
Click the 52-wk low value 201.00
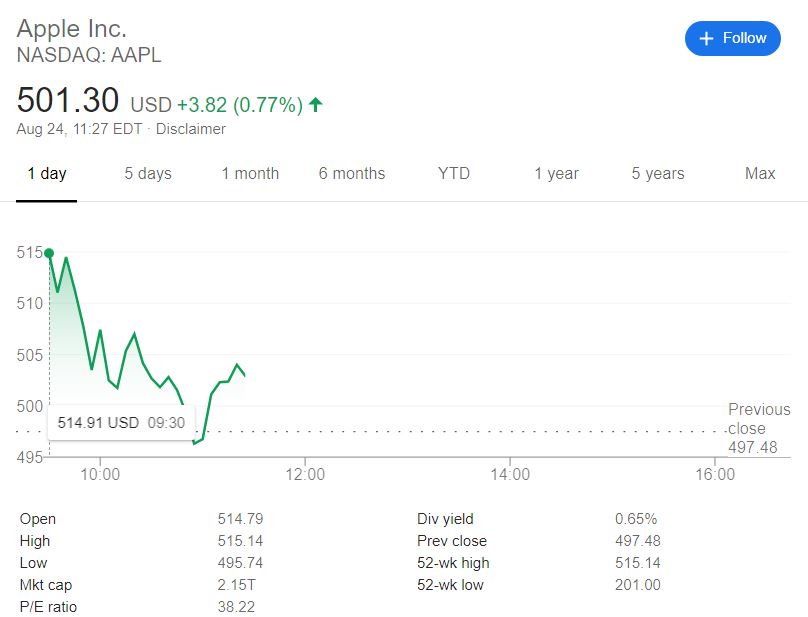point(637,585)
